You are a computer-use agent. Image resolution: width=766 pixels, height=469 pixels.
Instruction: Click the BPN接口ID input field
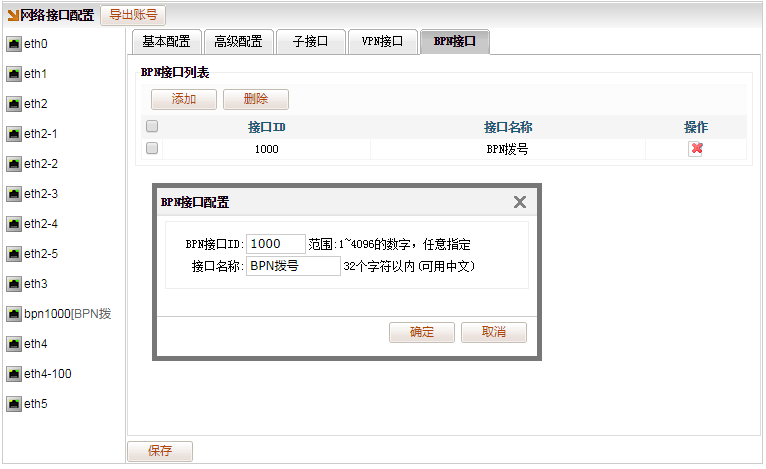point(275,244)
